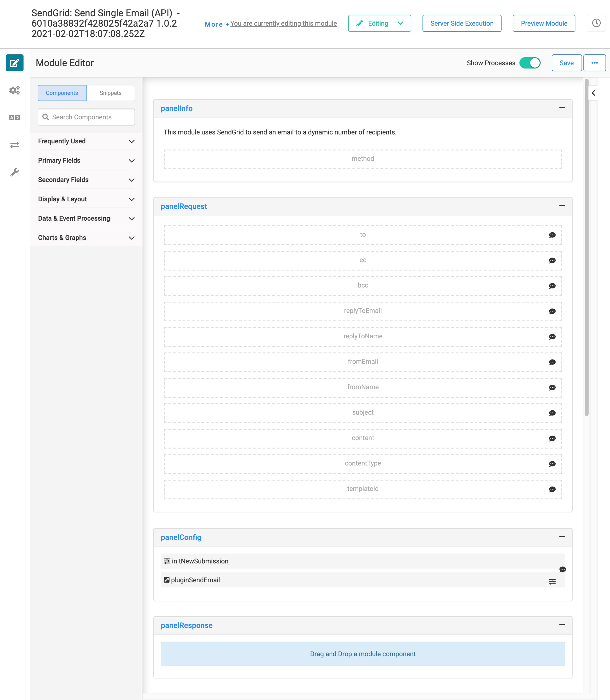Switch to the Snippets tab

(110, 93)
